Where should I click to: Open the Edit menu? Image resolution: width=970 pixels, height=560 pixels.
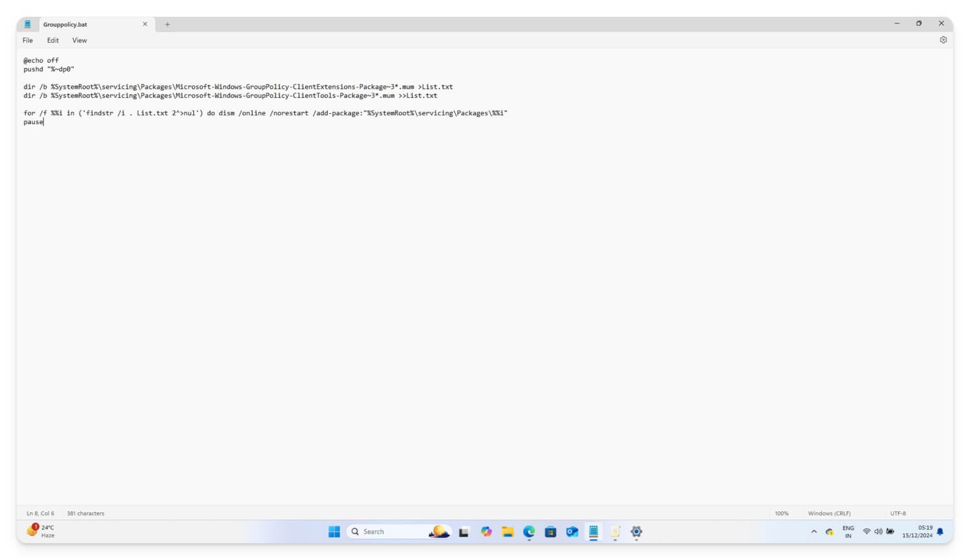tap(53, 40)
